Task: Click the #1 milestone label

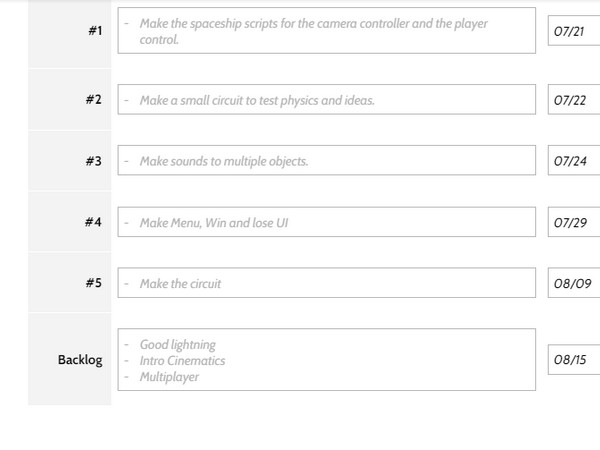Action: (x=94, y=31)
